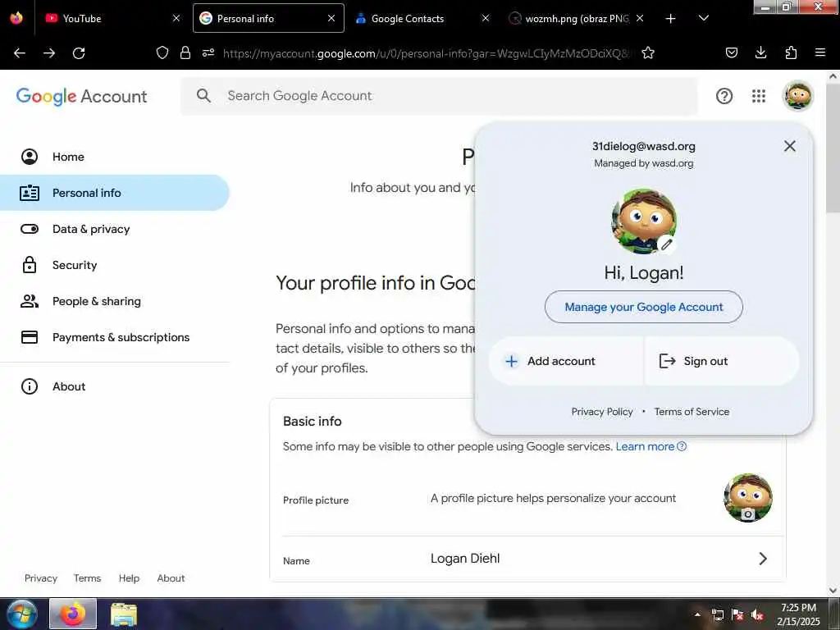Open Privacy Policy link in popup

click(x=602, y=412)
